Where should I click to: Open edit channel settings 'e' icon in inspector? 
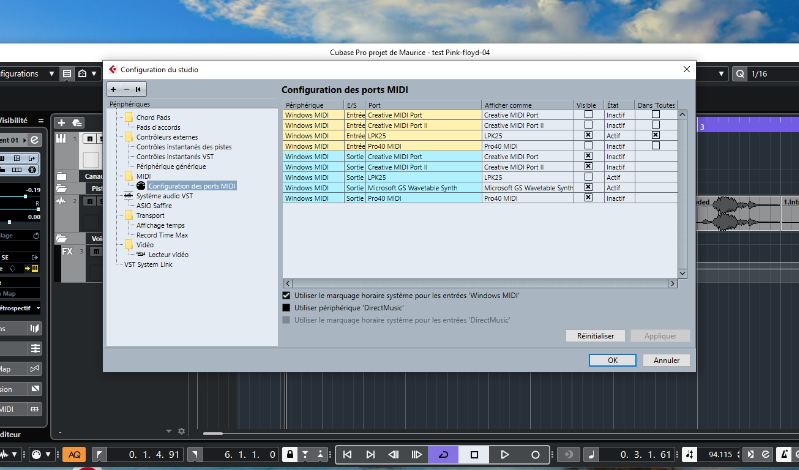[34, 140]
